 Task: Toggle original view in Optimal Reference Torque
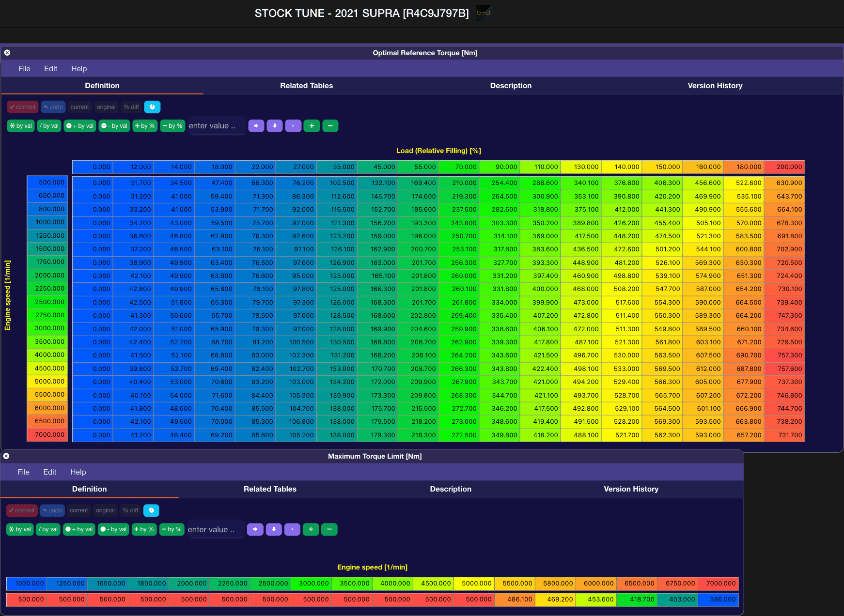[106, 107]
